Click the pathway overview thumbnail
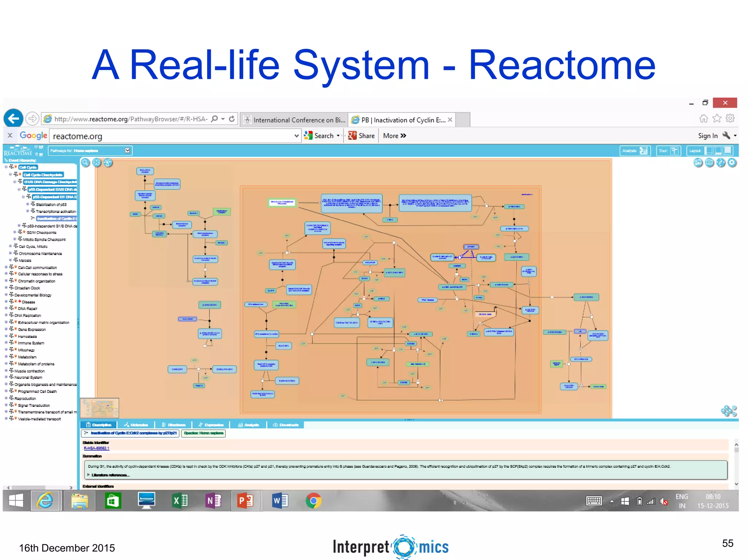 [x=100, y=408]
